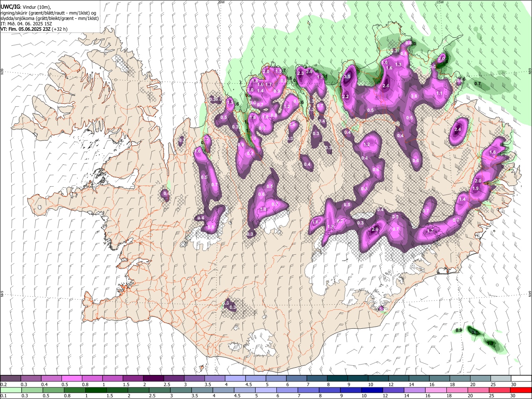Click the '20W' longitude label

221,2
